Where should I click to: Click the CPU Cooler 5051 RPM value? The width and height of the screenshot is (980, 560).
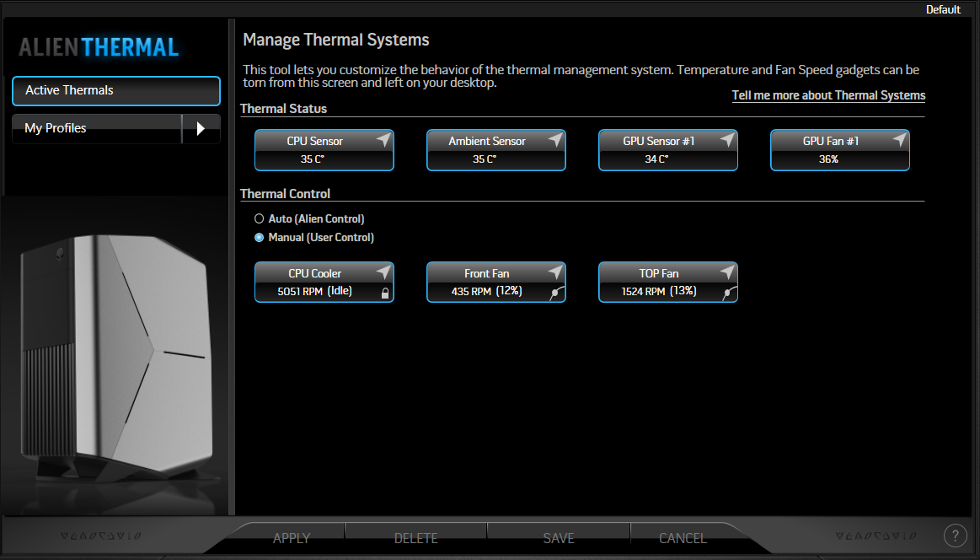point(300,292)
